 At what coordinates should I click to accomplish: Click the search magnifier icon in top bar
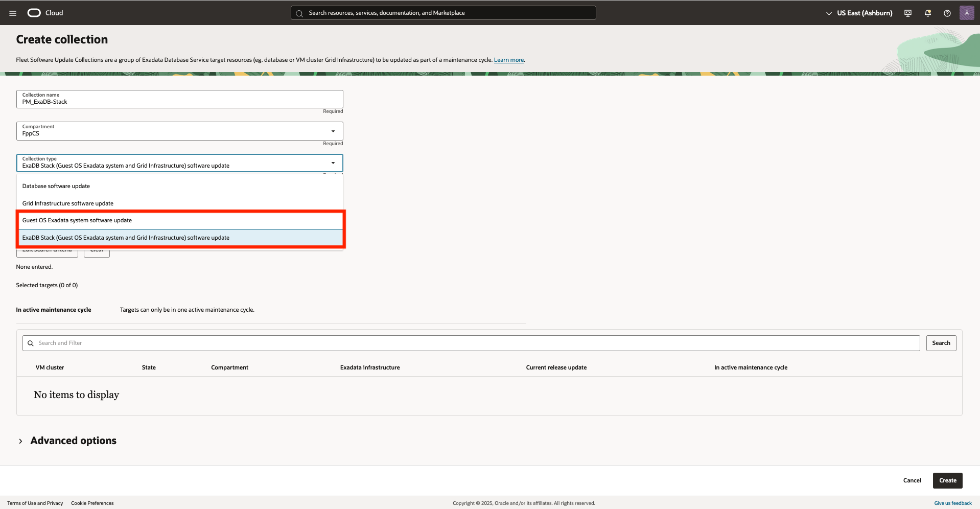pos(299,13)
